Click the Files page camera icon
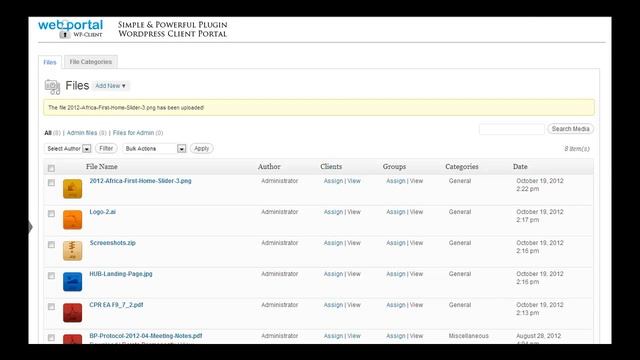This screenshot has width=640, height=360. click(52, 87)
